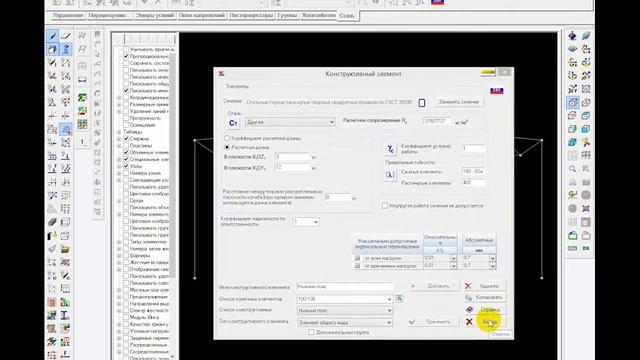Toggle the 'Дополнительная группа' checkbox
The width and height of the screenshot is (640, 360).
(x=311, y=332)
